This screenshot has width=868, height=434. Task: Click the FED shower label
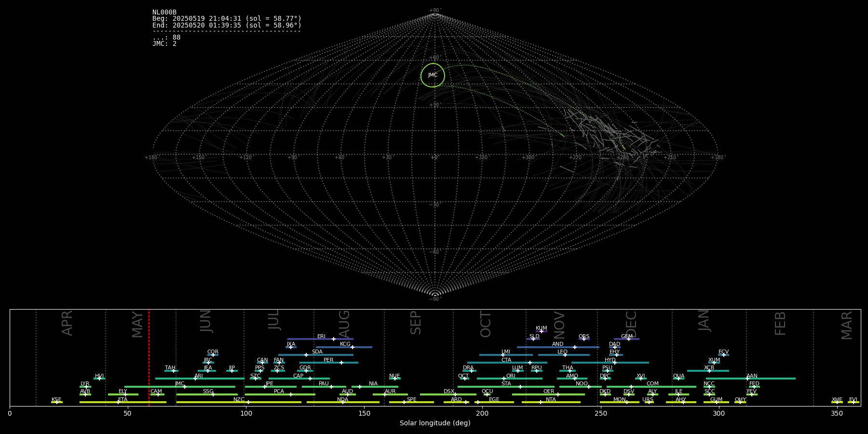click(x=754, y=384)
